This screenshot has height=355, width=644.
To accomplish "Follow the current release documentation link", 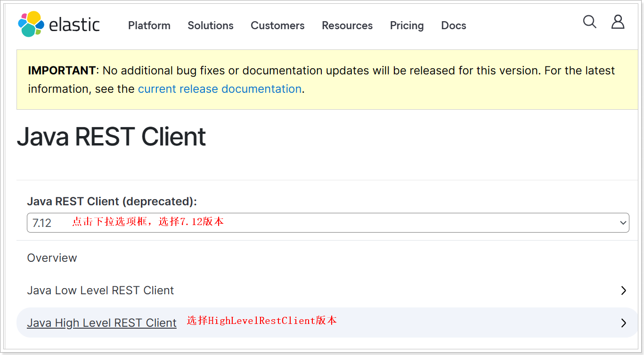I will click(x=220, y=89).
